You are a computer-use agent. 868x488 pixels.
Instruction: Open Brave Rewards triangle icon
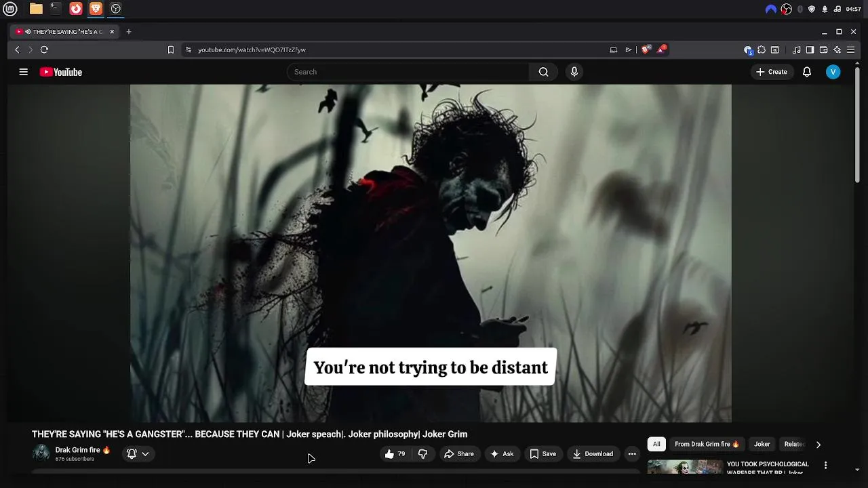tap(661, 49)
